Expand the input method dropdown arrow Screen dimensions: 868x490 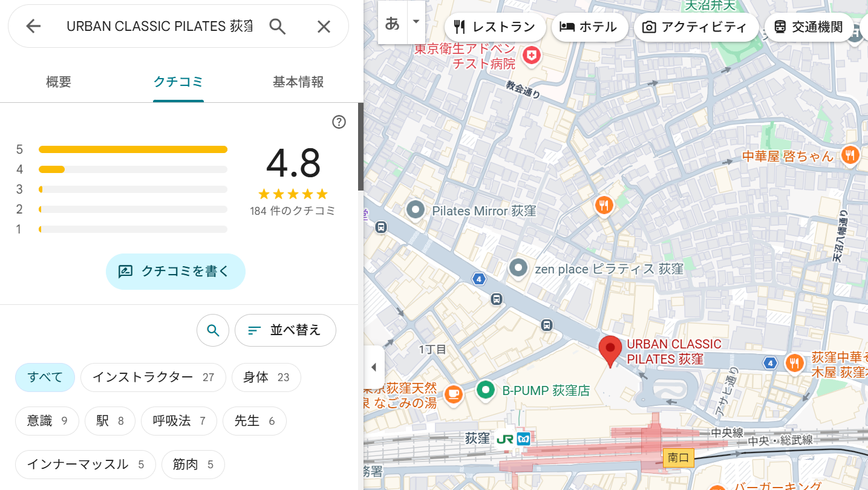tap(416, 22)
